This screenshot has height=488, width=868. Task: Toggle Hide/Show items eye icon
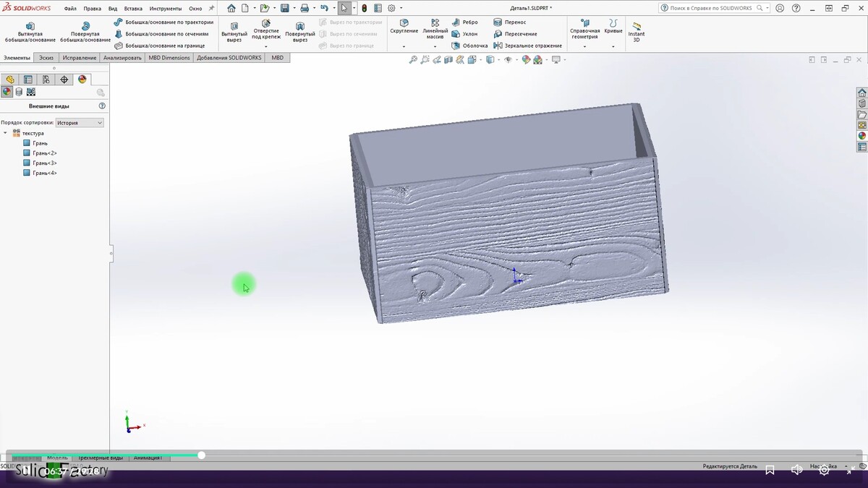click(508, 60)
